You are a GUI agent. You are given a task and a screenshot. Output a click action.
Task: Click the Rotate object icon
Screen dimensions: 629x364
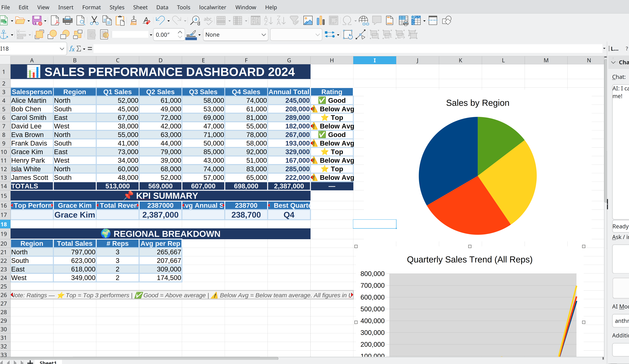(348, 34)
